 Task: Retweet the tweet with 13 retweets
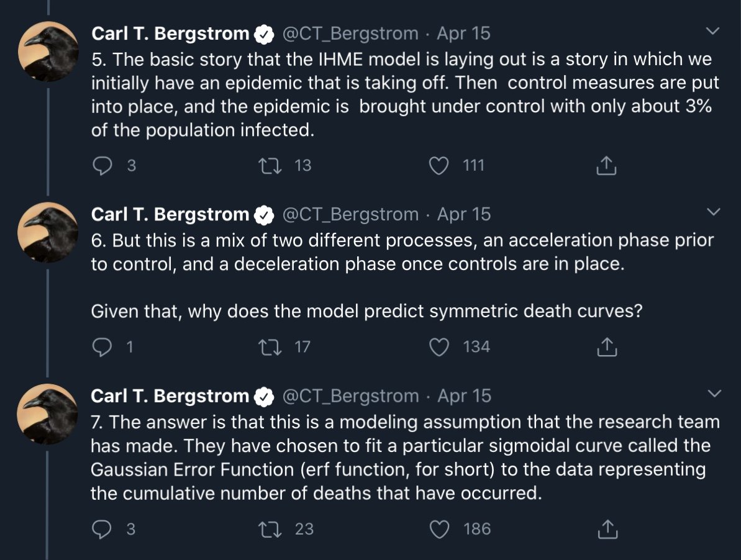pyautogui.click(x=270, y=166)
